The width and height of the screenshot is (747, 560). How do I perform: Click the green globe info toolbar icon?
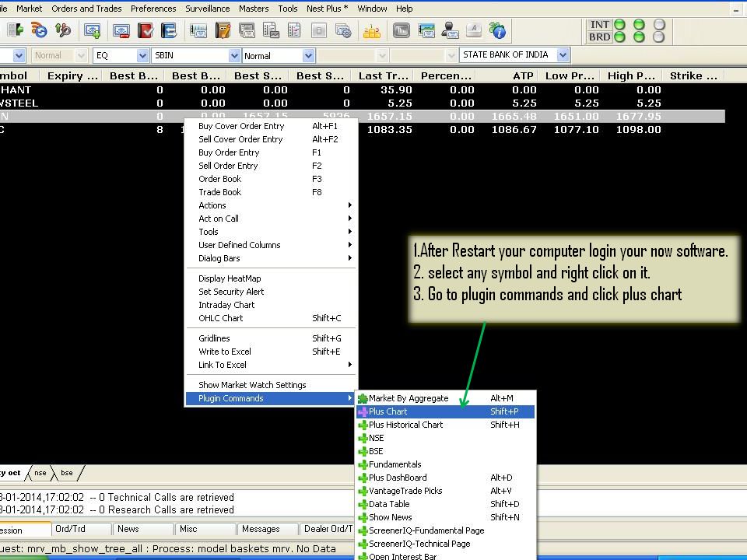click(x=497, y=31)
